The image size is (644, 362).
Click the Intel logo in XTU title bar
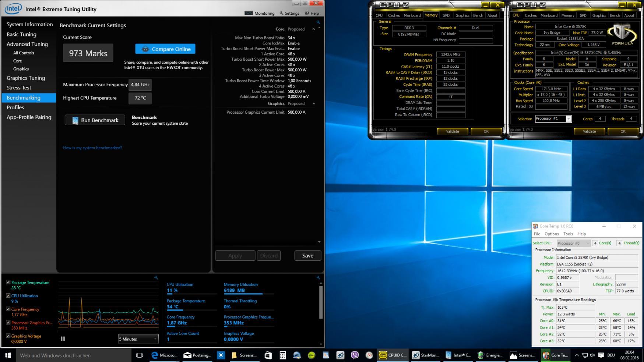[13, 8]
